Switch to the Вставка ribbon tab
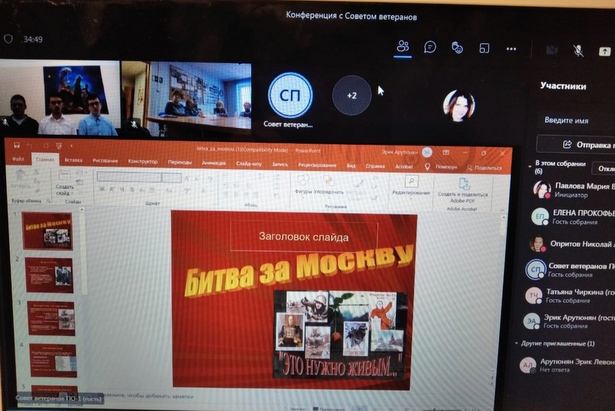Image resolution: width=615 pixels, height=411 pixels. pos(73,160)
